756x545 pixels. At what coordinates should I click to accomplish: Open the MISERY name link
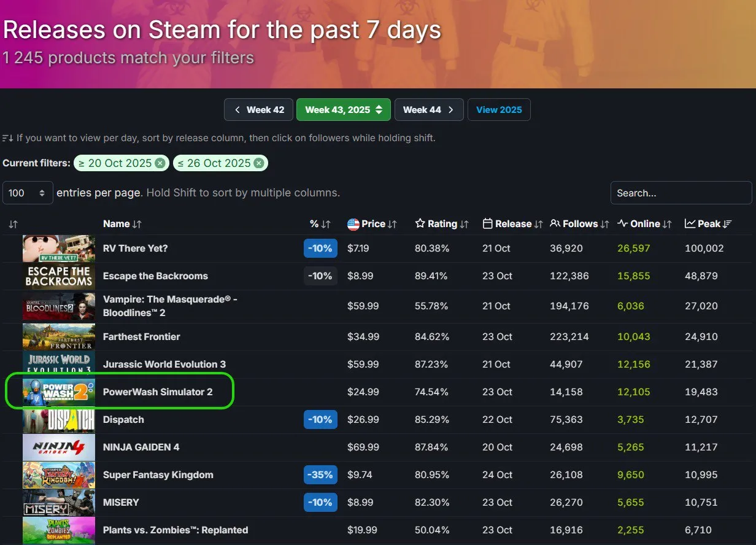coord(121,503)
